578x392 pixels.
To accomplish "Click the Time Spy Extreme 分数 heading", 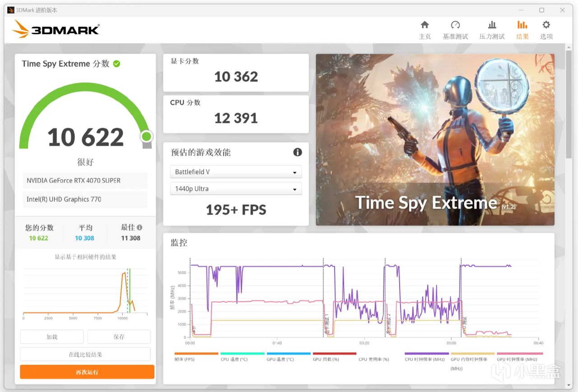I will (x=65, y=64).
